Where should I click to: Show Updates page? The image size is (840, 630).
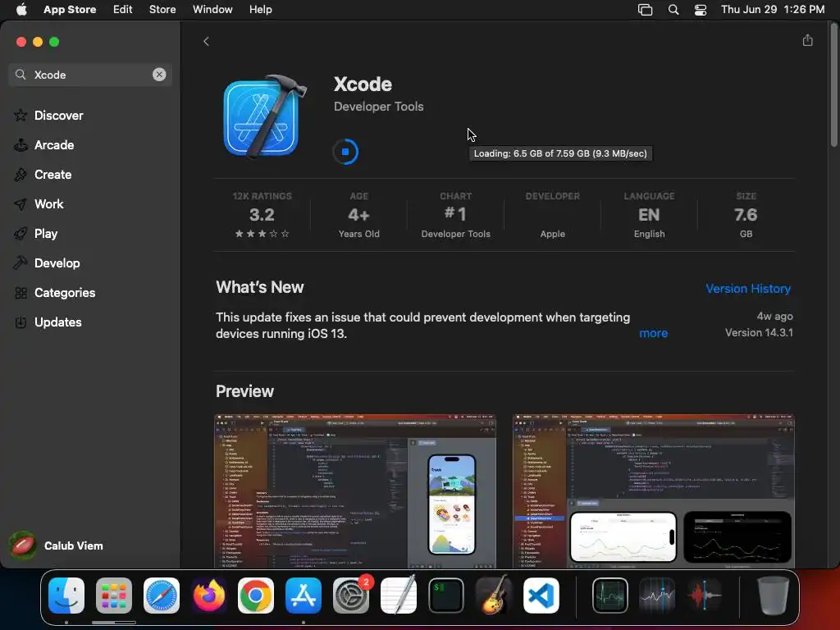tap(58, 322)
